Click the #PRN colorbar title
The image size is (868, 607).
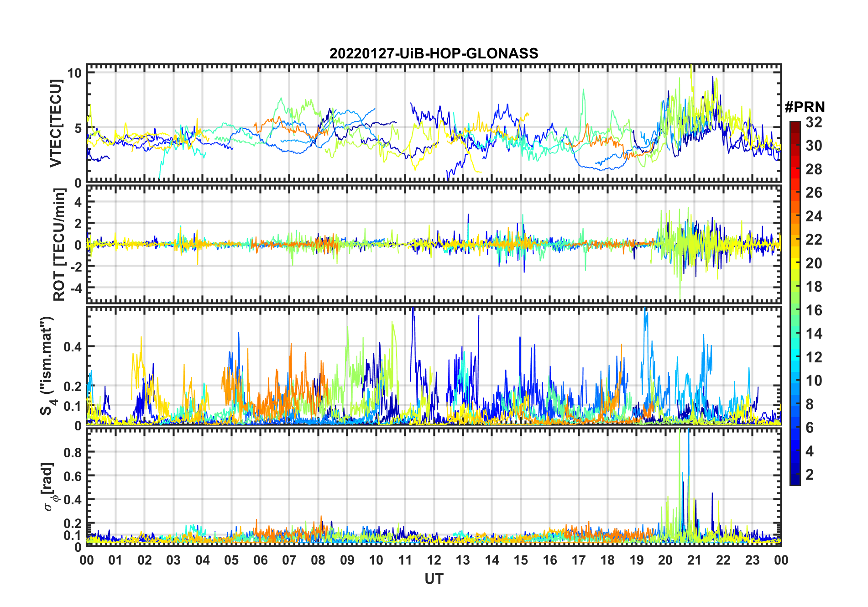(805, 107)
